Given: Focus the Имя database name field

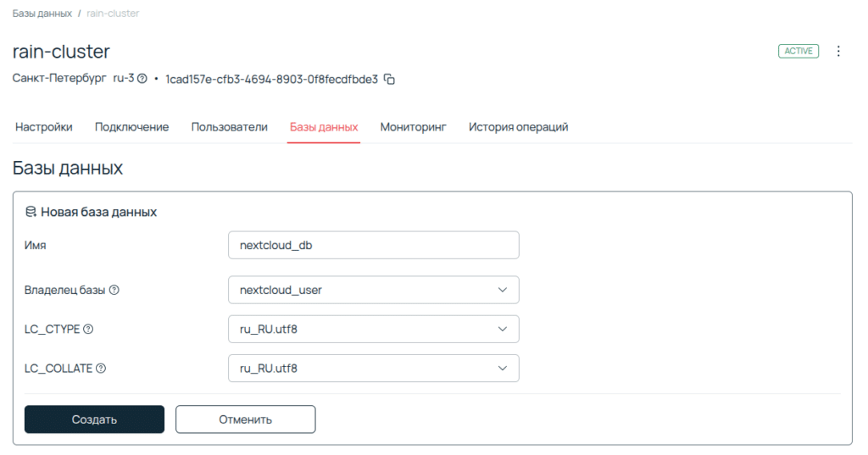Looking at the screenshot, I should [x=374, y=245].
